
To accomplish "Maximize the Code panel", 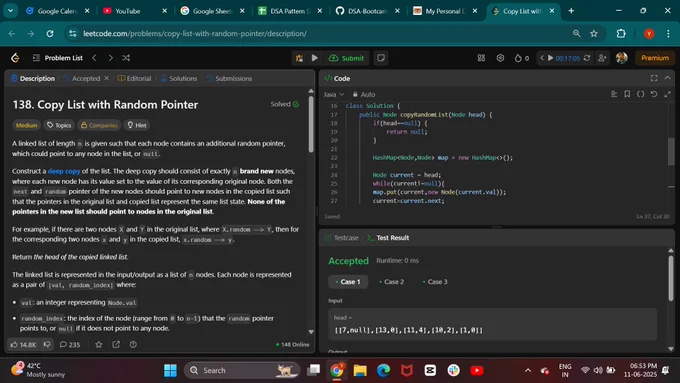I will click(654, 78).
